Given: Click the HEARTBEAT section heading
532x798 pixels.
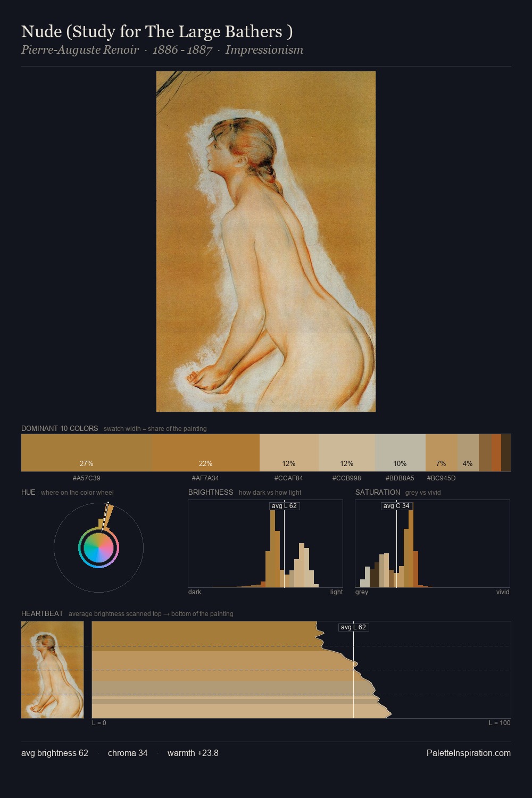Looking at the screenshot, I should point(42,613).
